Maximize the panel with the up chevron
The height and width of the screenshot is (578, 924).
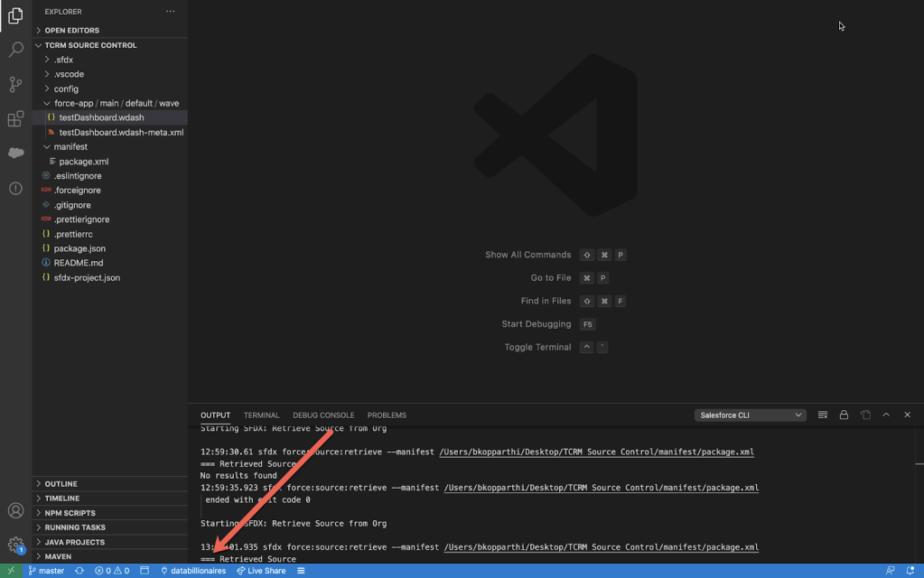click(886, 415)
